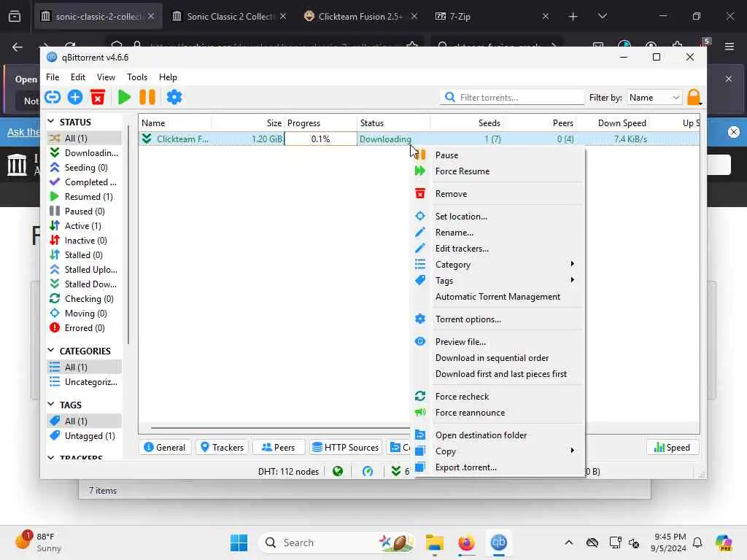This screenshot has height=560, width=747.
Task: Open the Filter by Name dropdown
Action: coord(654,97)
